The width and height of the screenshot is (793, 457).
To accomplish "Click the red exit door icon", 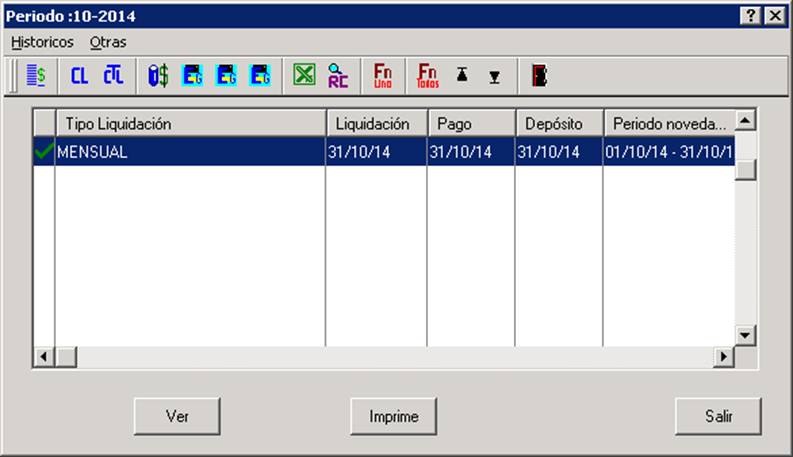I will 540,76.
